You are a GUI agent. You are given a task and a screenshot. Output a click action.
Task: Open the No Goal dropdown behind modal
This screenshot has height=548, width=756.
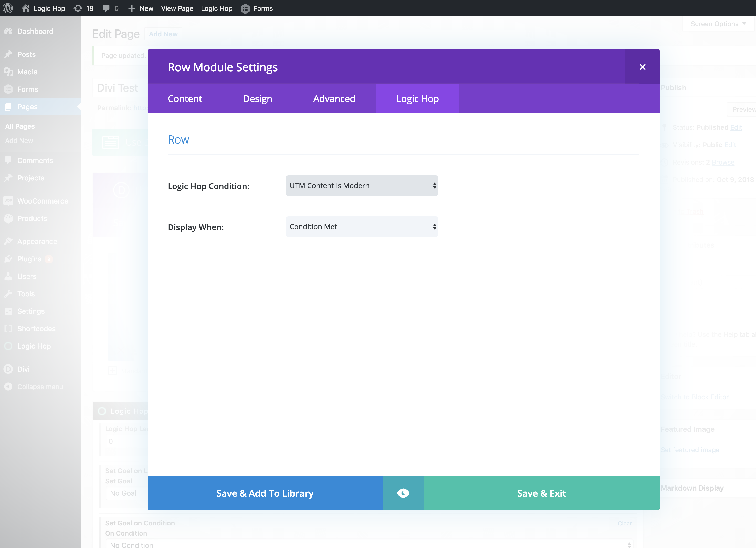(127, 493)
